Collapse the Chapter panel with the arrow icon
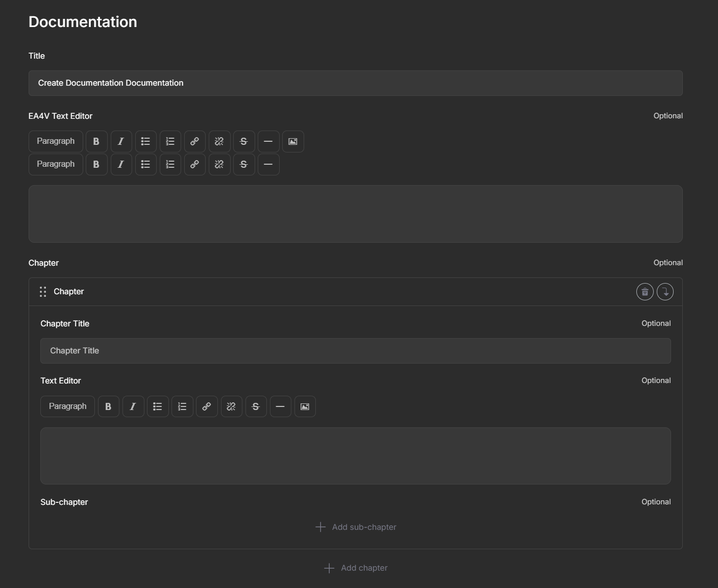The image size is (718, 588). pyautogui.click(x=665, y=292)
